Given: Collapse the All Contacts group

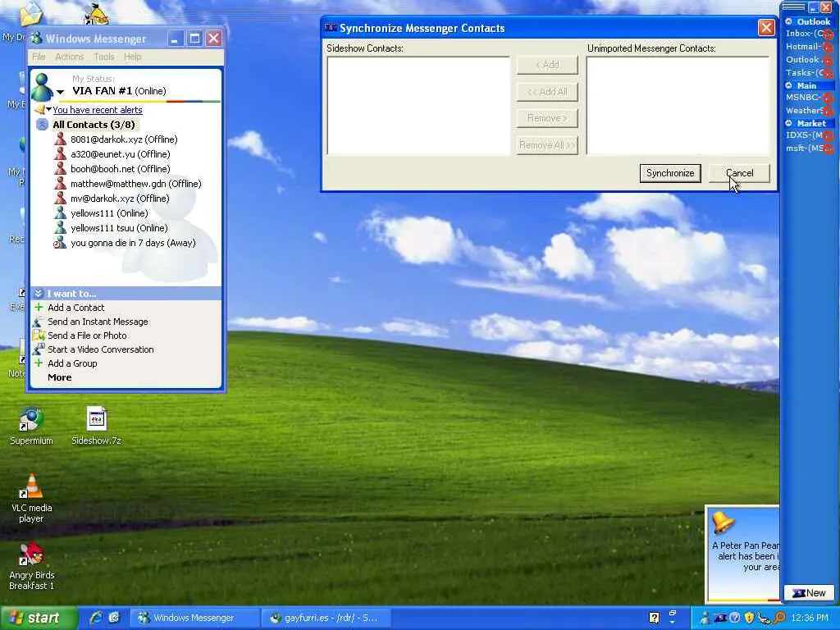Looking at the screenshot, I should pos(42,125).
